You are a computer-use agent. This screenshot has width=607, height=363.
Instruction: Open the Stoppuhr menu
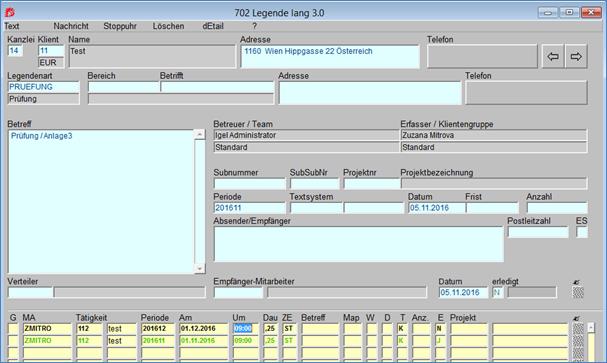pyautogui.click(x=120, y=26)
